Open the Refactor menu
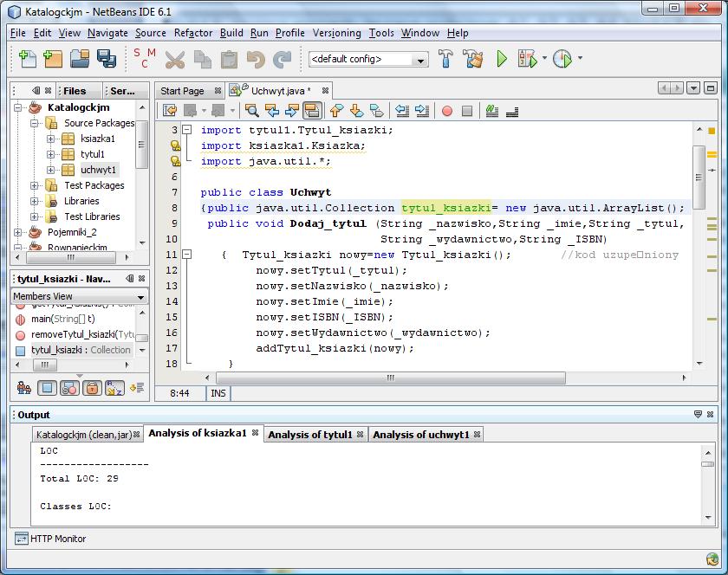The image size is (728, 575). point(193,33)
